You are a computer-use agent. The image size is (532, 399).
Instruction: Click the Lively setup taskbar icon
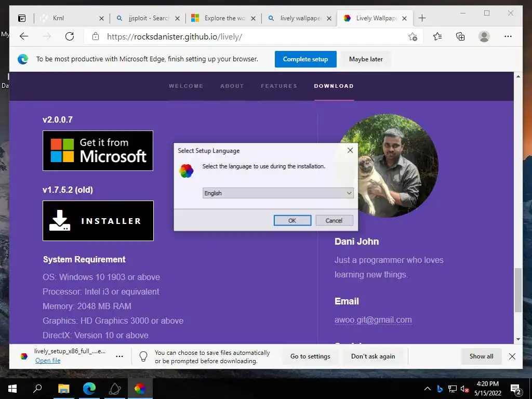coord(140,389)
